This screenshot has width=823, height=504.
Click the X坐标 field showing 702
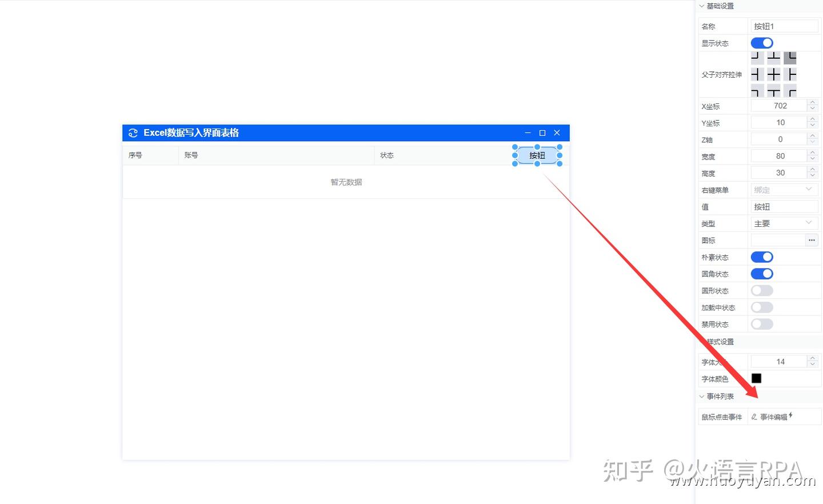tap(779, 106)
